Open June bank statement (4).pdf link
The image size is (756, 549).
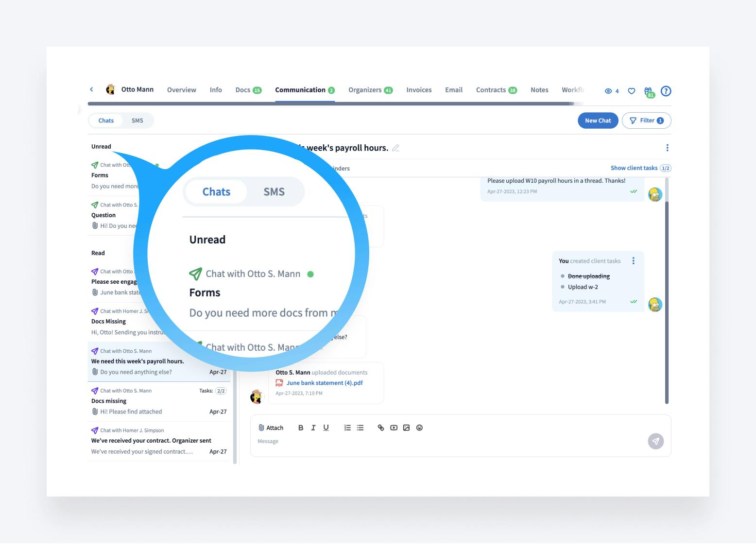tap(324, 383)
